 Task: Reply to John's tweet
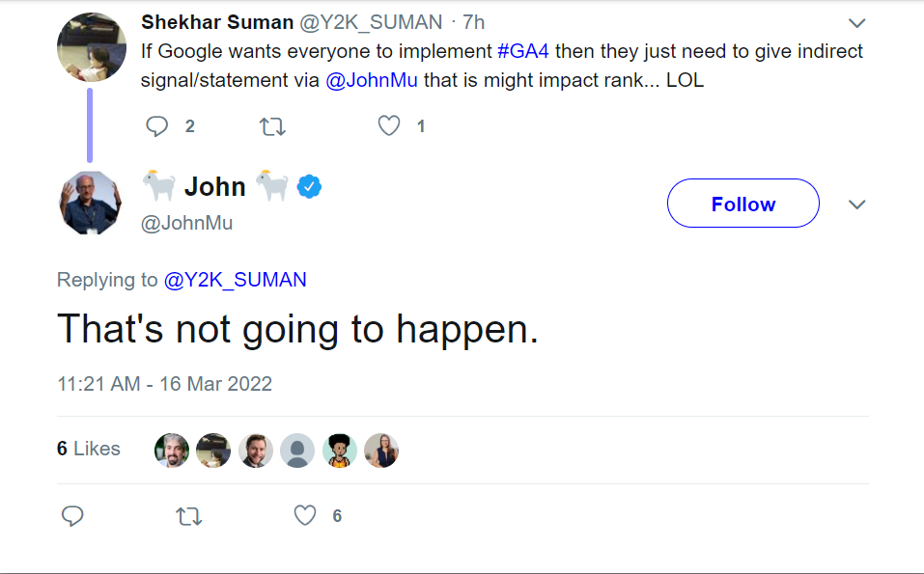point(72,516)
